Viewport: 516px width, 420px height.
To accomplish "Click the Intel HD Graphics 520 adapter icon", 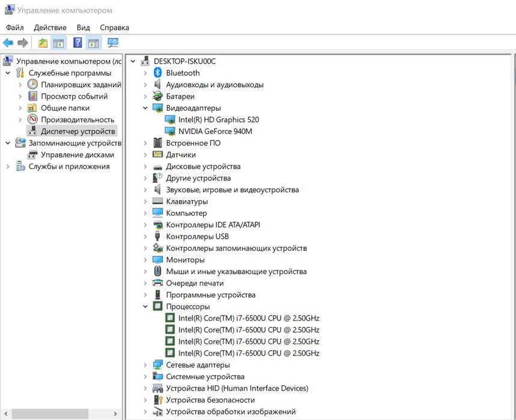I will pos(170,120).
